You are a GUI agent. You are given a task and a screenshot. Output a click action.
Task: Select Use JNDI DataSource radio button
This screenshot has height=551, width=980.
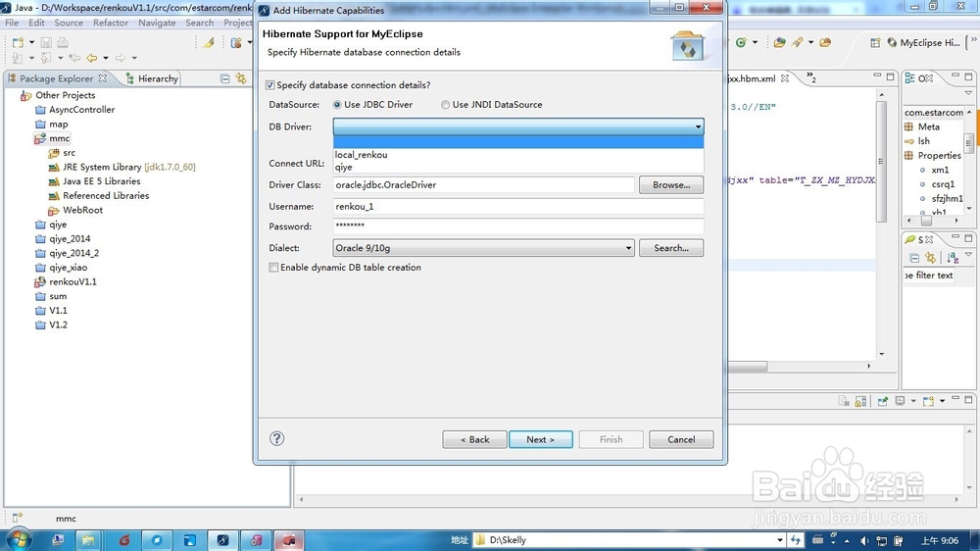click(x=445, y=105)
